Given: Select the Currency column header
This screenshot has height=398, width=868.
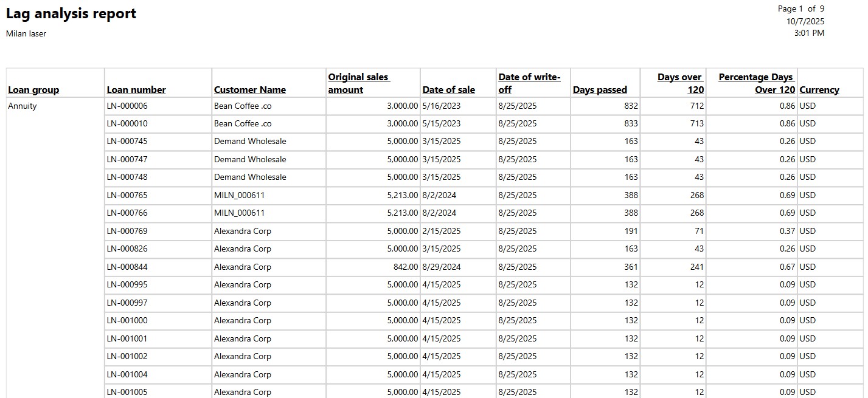Looking at the screenshot, I should 819,90.
